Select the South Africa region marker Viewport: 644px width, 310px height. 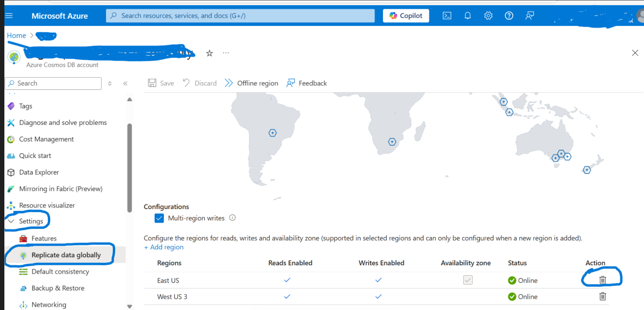[392, 142]
